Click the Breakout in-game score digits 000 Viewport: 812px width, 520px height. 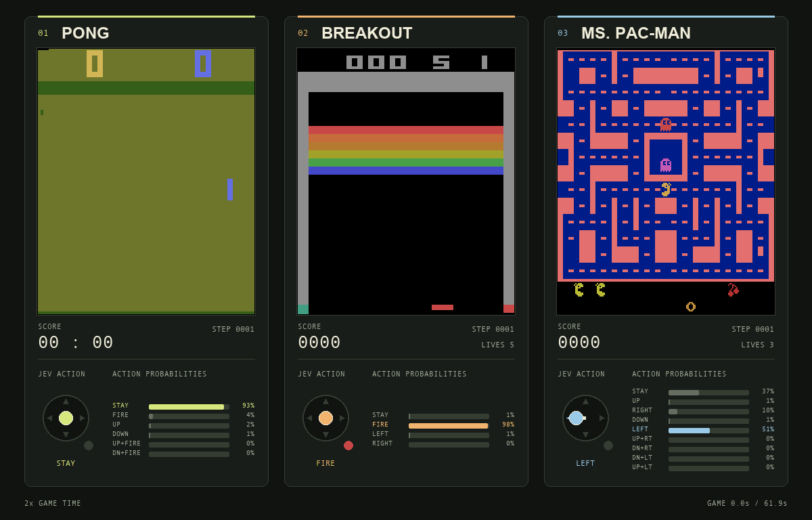point(376,62)
